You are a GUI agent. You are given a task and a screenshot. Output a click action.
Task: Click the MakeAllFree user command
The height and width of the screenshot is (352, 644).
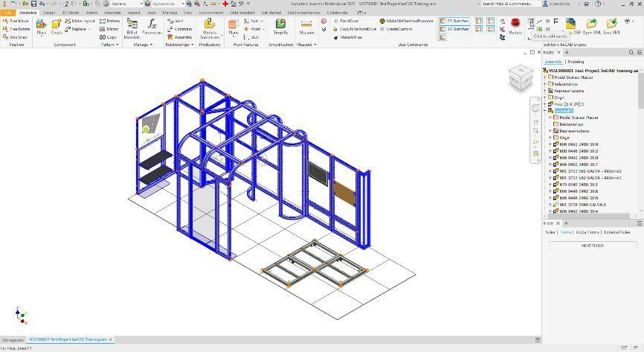tap(348, 37)
